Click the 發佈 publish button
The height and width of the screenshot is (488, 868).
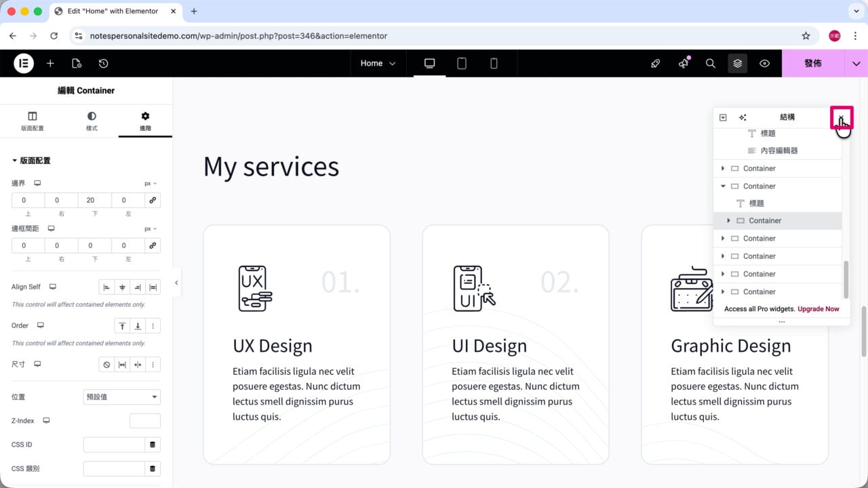[x=813, y=63]
